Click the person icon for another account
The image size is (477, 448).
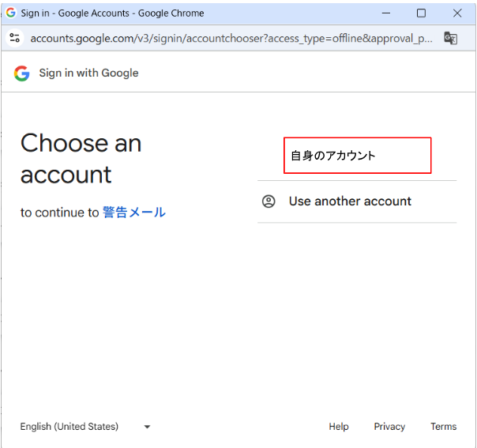269,201
